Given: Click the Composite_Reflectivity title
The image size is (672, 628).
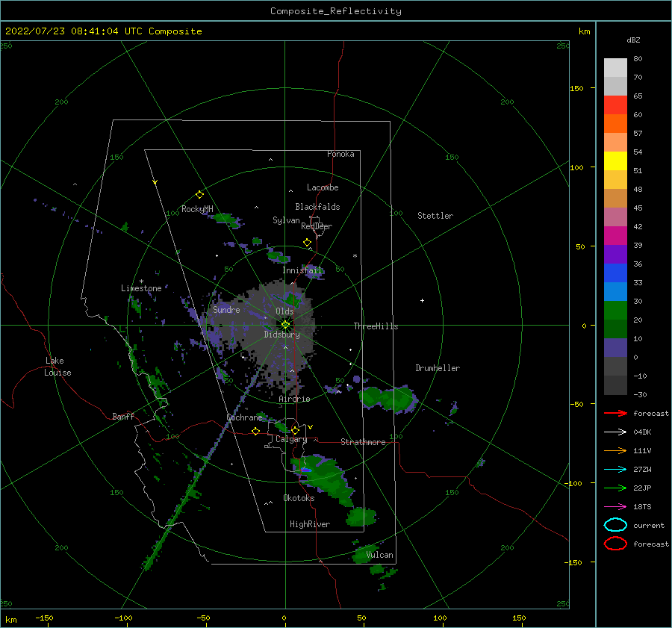Looking at the screenshot, I should pyautogui.click(x=335, y=11).
